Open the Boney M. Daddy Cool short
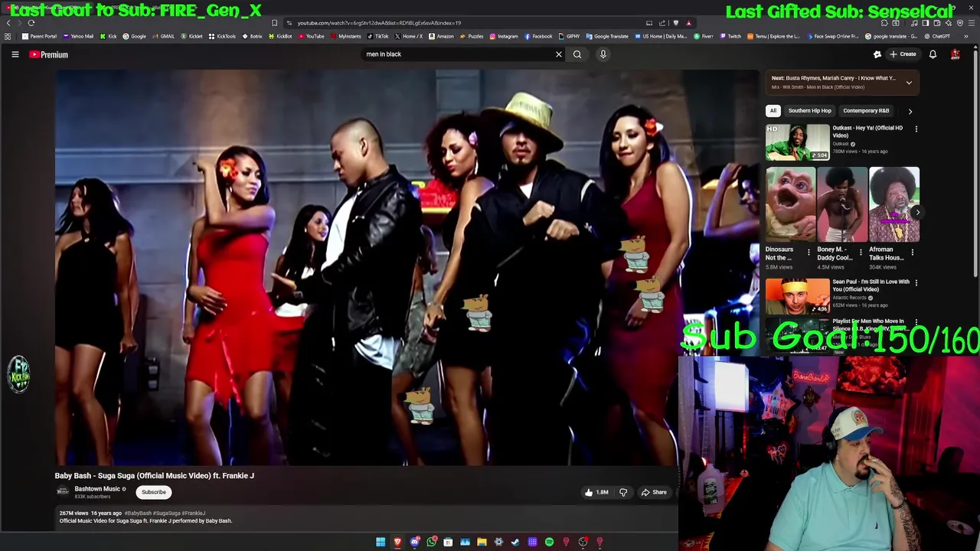 coord(842,205)
